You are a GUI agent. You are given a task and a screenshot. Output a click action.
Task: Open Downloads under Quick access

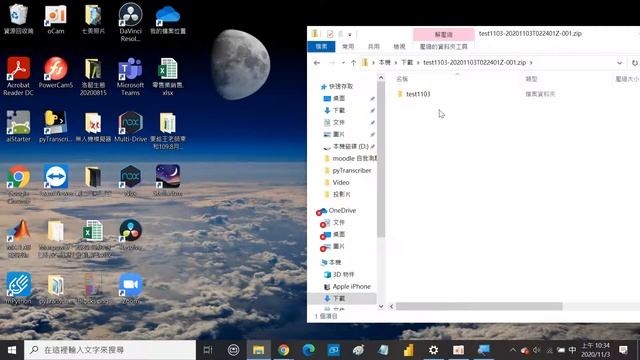coord(339,110)
